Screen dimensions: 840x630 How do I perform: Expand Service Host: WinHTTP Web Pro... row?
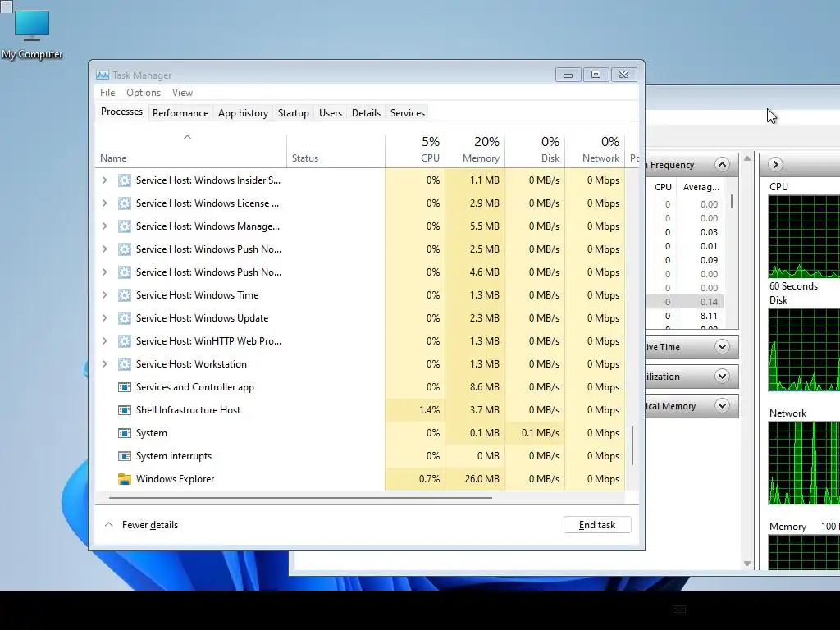coord(105,341)
